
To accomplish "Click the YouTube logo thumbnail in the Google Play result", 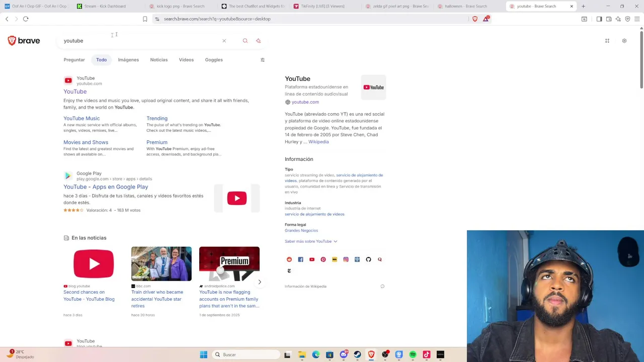I will click(x=237, y=198).
